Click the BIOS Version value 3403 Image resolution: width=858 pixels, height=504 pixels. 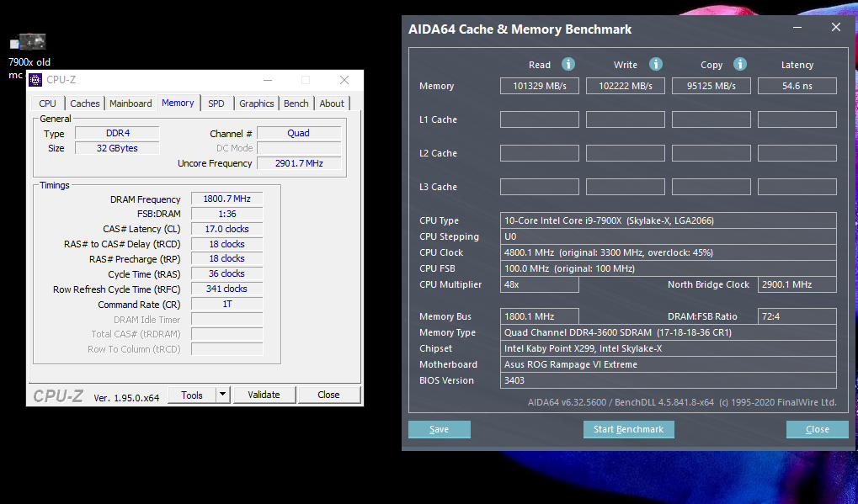pos(668,380)
